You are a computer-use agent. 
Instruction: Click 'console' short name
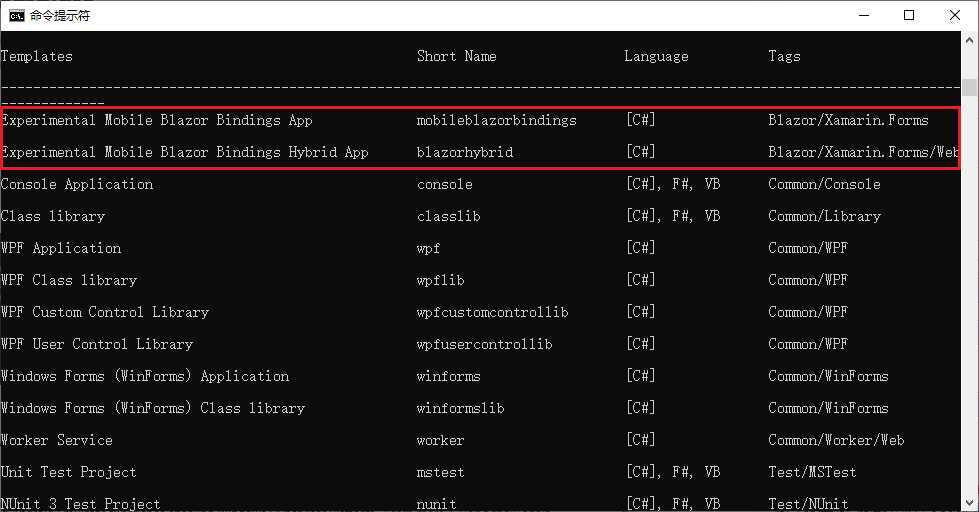445,185
